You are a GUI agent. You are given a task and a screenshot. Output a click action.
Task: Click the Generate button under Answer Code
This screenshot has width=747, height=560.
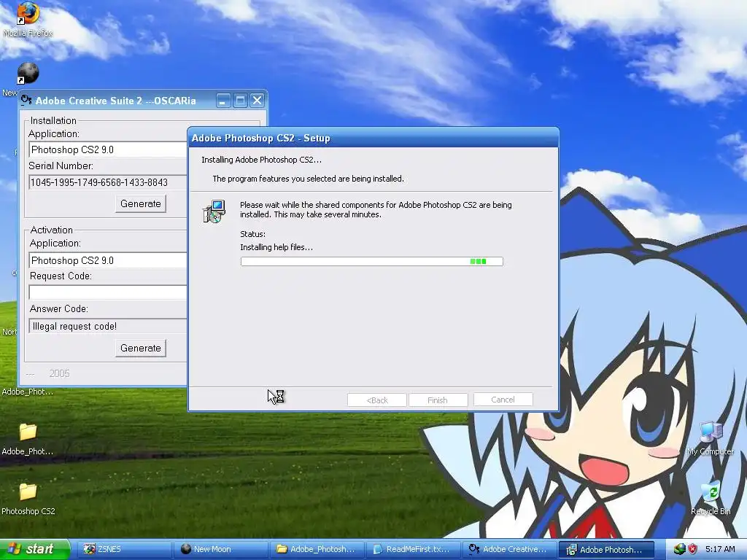[141, 348]
